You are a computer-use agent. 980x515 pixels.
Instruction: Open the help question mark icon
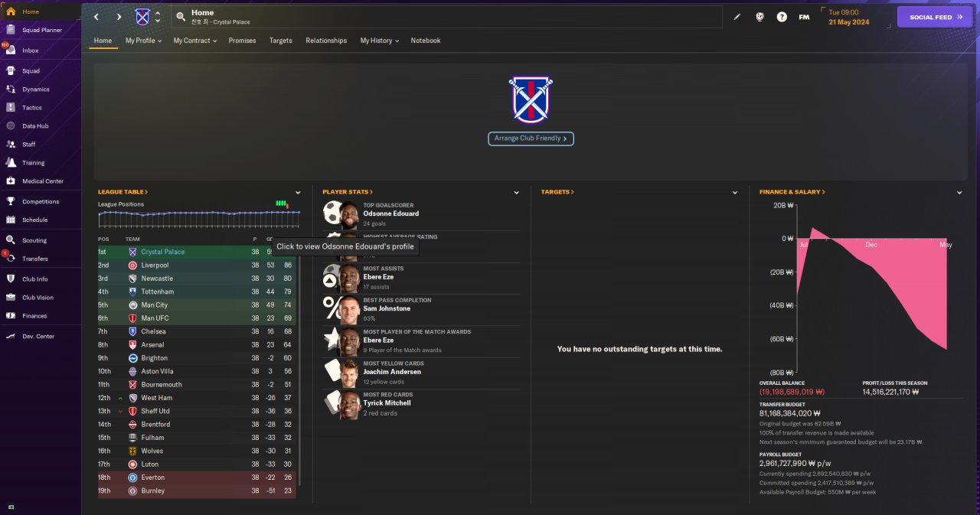click(x=782, y=17)
